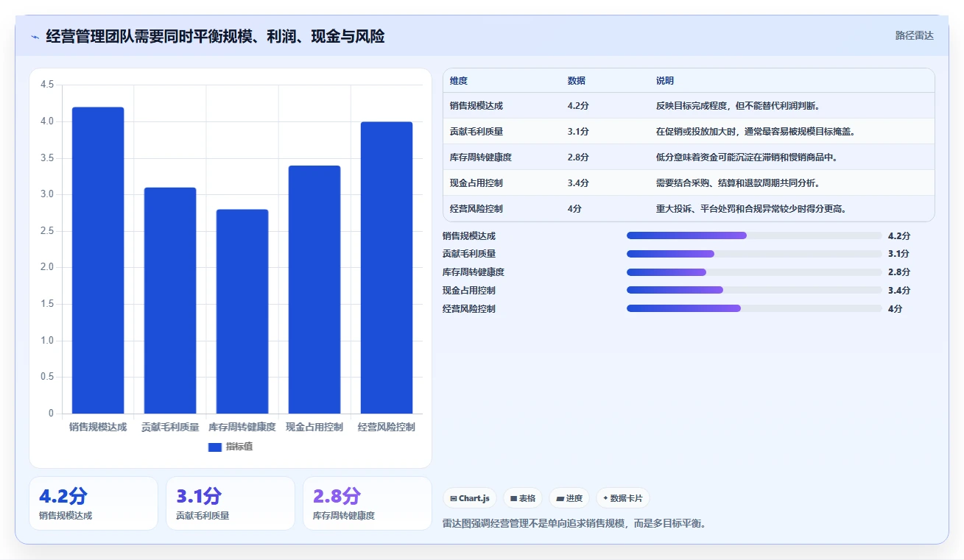The height and width of the screenshot is (560, 964).
Task: Click the page title 经营管理团队需要同时平衡规模
Action: (x=215, y=37)
